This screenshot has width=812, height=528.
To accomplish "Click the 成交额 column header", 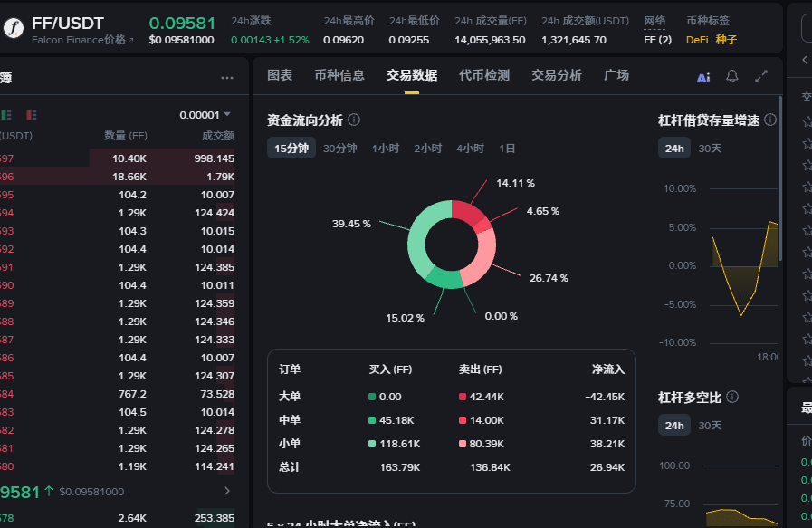I will coord(218,136).
